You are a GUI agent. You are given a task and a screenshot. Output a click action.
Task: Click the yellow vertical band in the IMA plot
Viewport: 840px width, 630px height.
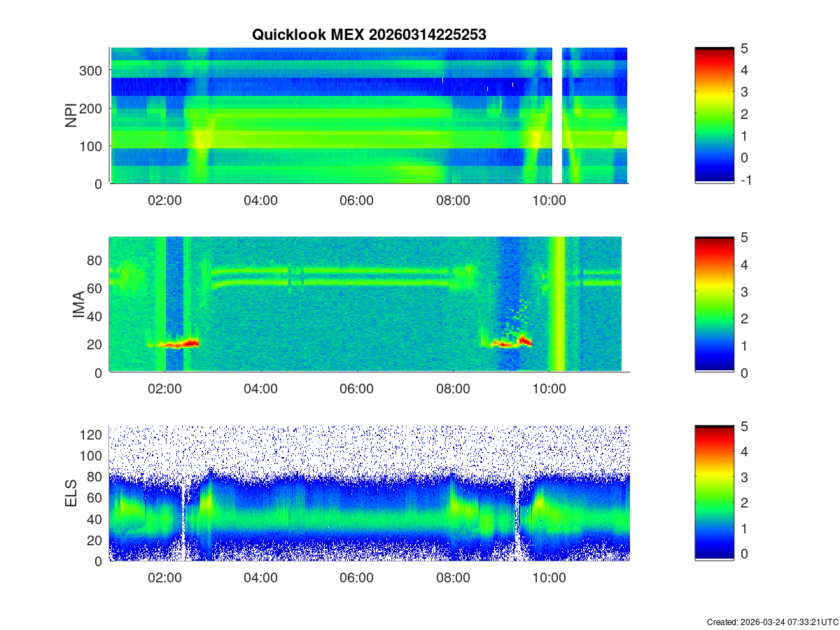557,305
